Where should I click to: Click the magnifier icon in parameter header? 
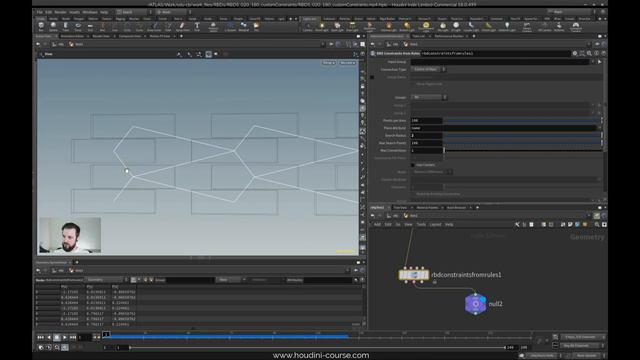pos(589,53)
